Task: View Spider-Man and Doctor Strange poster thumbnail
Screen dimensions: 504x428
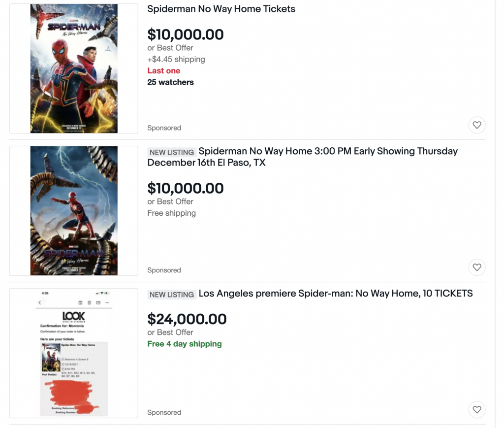Action: (74, 68)
